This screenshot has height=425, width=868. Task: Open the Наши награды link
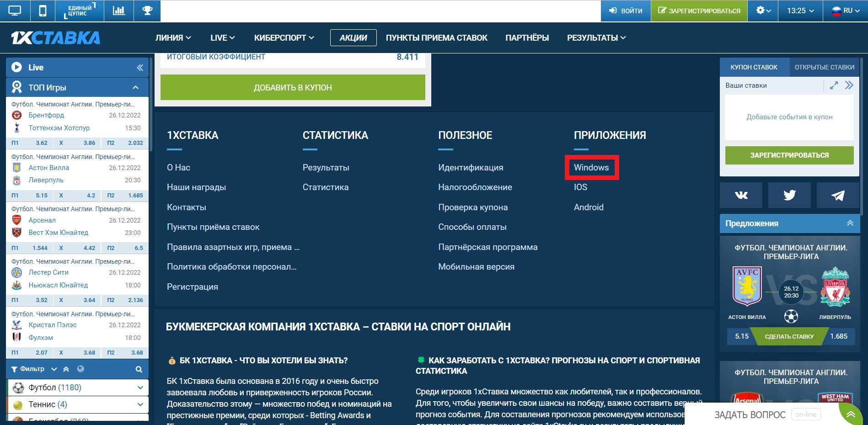click(196, 187)
